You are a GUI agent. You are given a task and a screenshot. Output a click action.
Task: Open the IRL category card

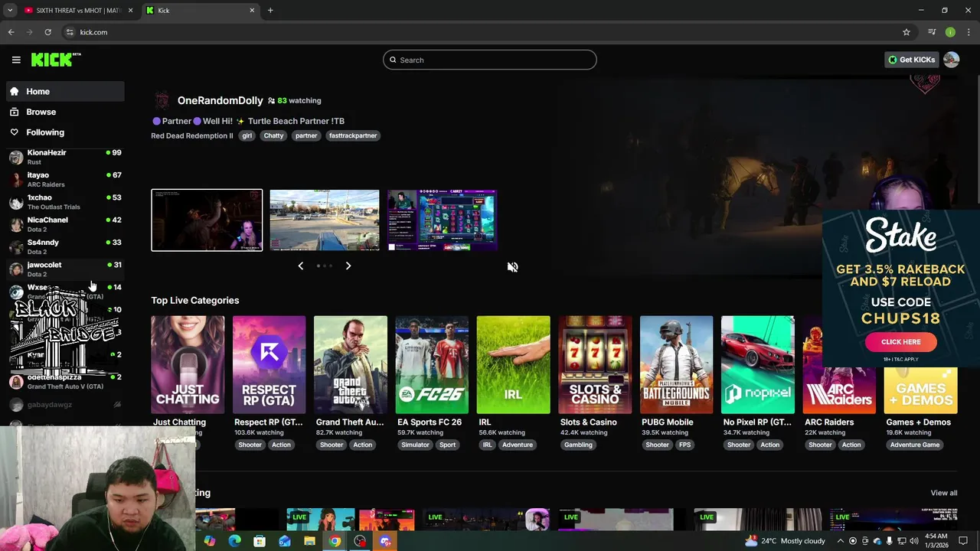point(513,365)
